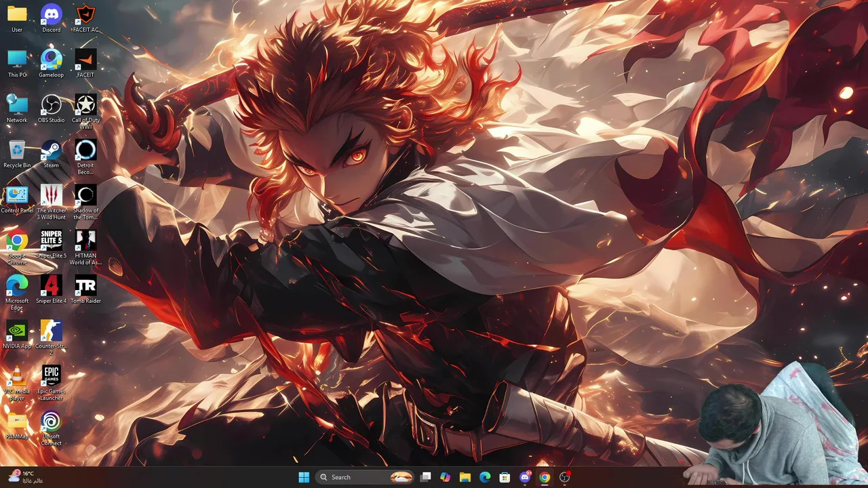Select Shadow of the Tomb Raider shortcut

click(85, 203)
